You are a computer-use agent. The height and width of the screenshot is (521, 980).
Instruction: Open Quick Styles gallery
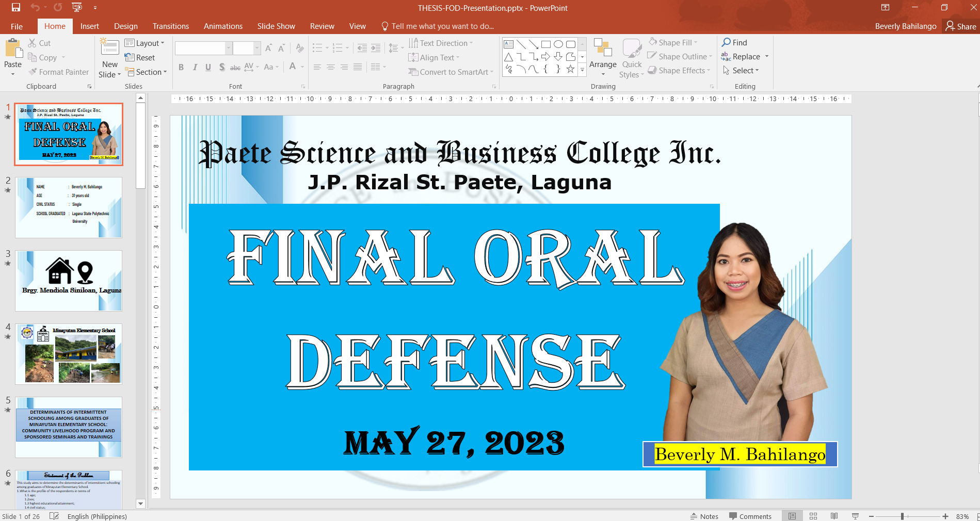point(632,58)
